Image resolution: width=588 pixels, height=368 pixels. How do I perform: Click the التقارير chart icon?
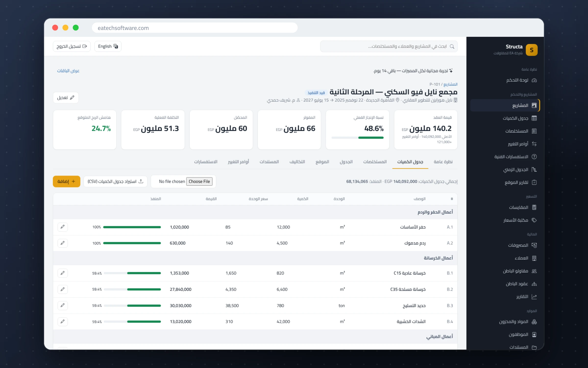point(534,297)
